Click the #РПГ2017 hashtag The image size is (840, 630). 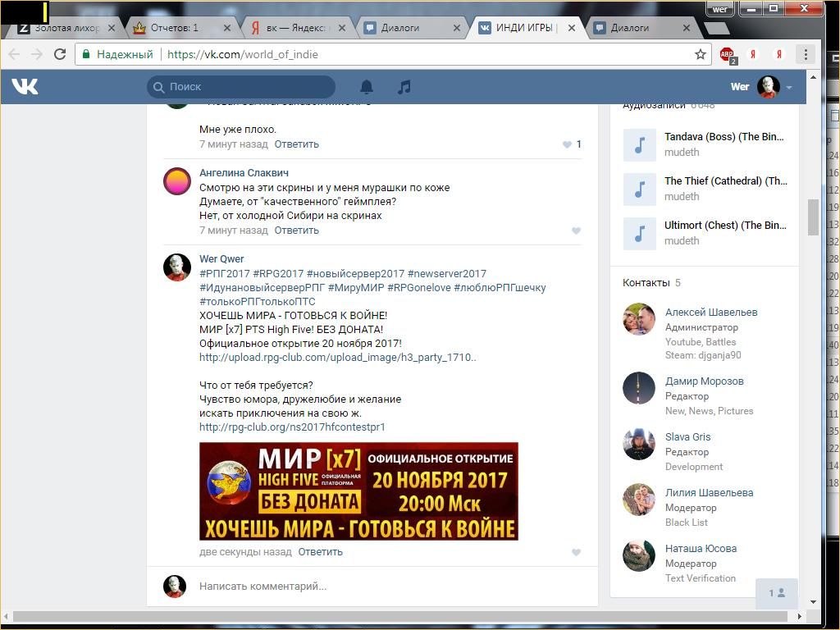point(224,274)
